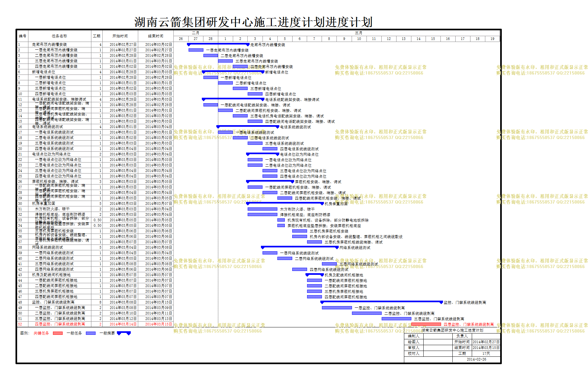Click summary bar labeled 网络系统线缆测试 in chart

(300, 247)
